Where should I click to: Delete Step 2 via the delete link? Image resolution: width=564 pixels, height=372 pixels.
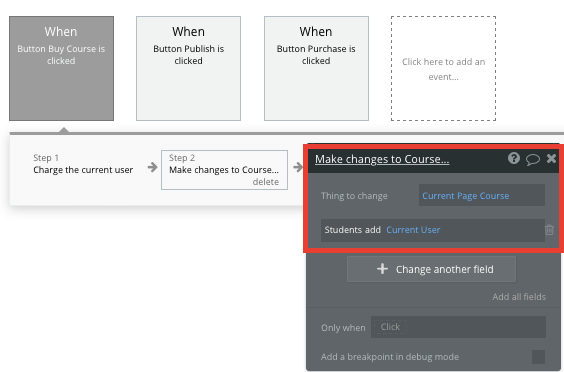click(266, 182)
